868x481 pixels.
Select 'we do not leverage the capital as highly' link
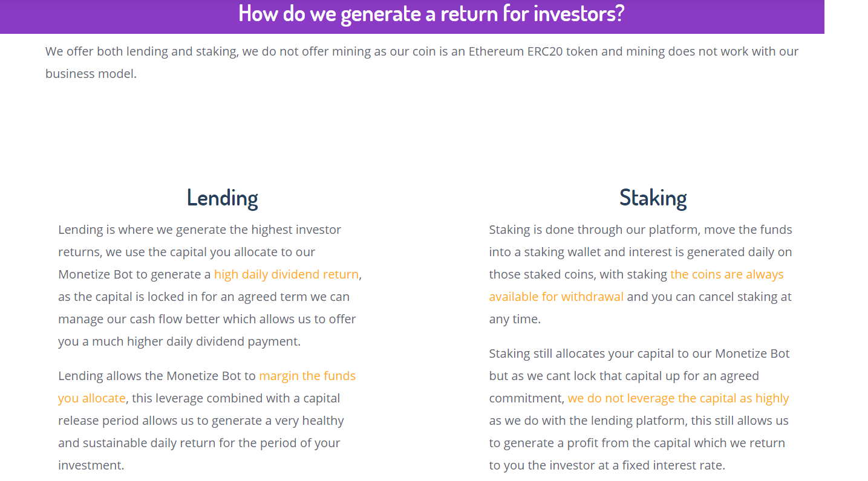(678, 398)
